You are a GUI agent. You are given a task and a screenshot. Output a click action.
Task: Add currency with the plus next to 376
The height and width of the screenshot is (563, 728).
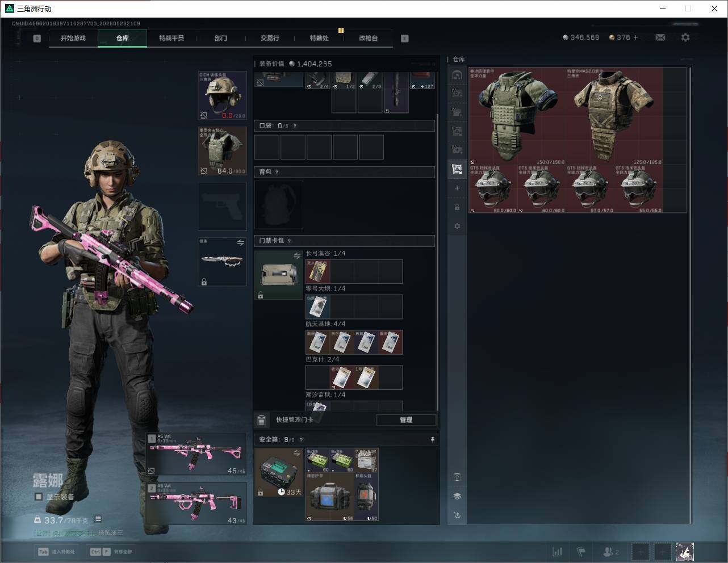[635, 37]
